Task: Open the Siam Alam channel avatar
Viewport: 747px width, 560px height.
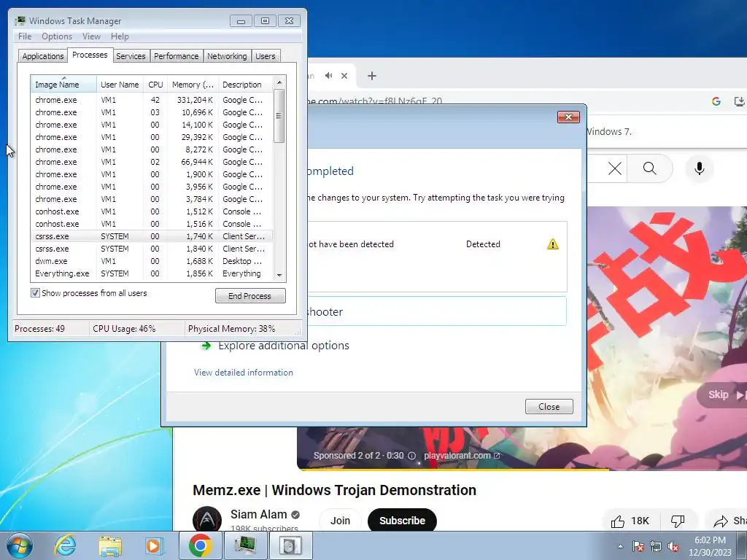Action: pyautogui.click(x=207, y=519)
